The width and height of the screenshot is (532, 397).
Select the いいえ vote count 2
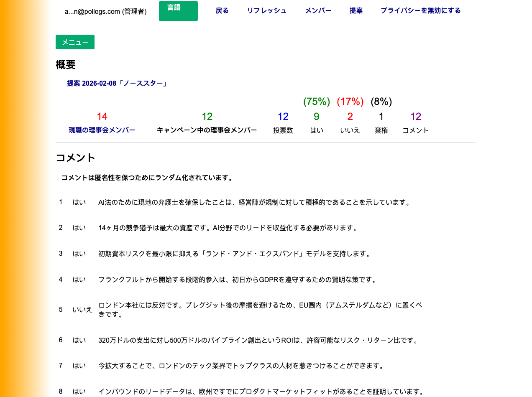[350, 117]
